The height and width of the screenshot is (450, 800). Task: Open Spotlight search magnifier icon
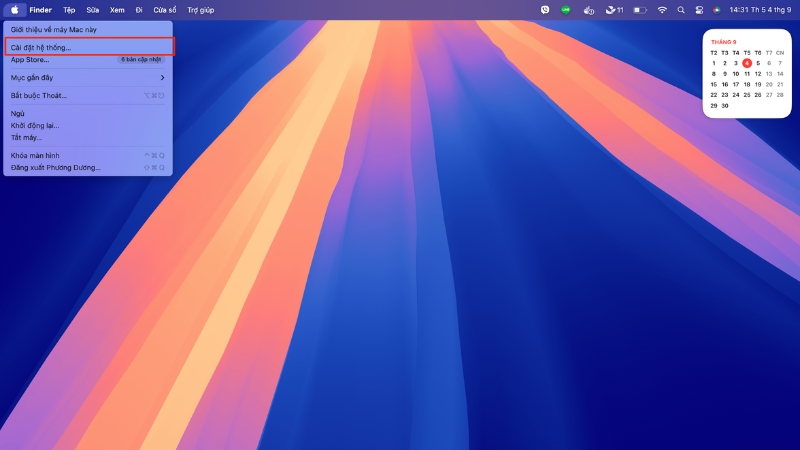[681, 9]
